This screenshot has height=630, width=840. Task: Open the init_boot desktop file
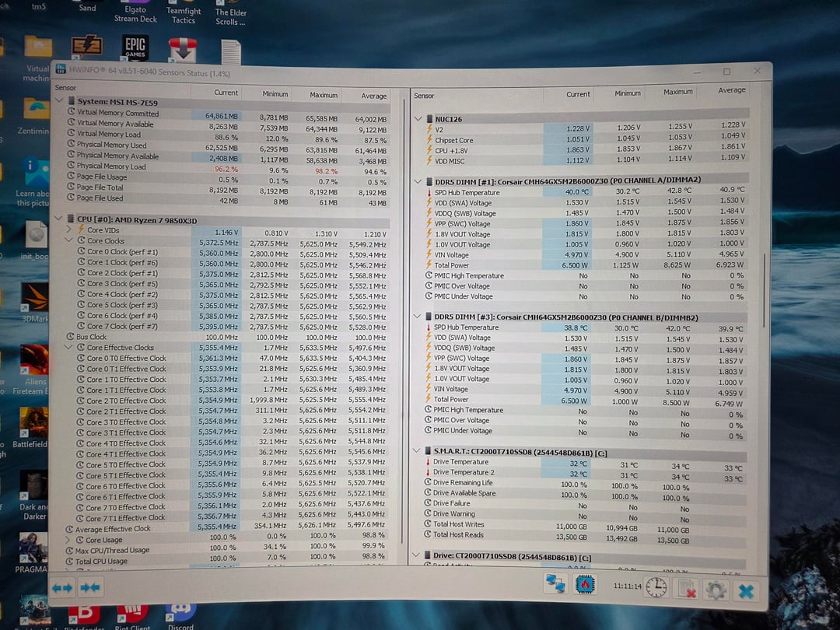(34, 240)
